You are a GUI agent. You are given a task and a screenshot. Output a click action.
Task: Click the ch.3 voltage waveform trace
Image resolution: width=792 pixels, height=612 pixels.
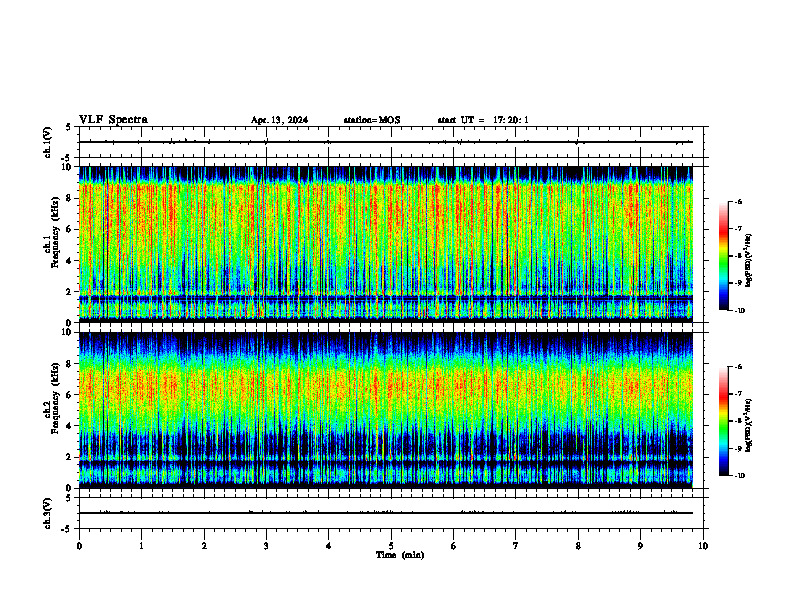(x=386, y=513)
